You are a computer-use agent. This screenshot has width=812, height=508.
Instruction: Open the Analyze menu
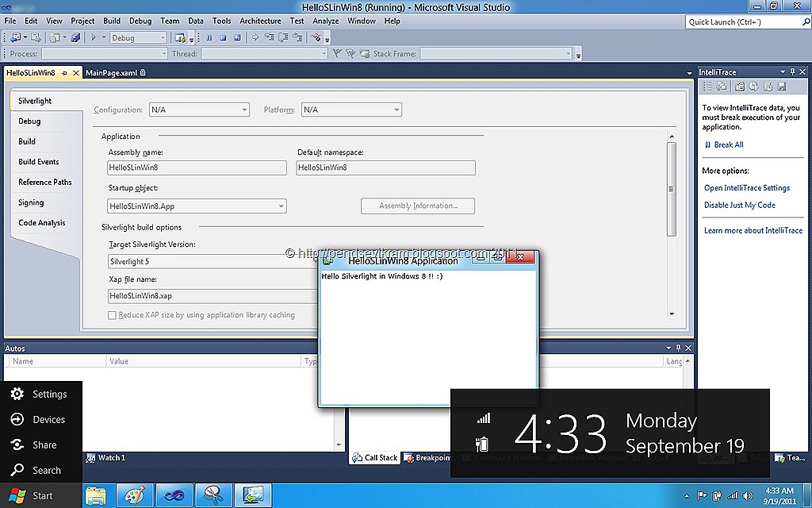pyautogui.click(x=326, y=21)
